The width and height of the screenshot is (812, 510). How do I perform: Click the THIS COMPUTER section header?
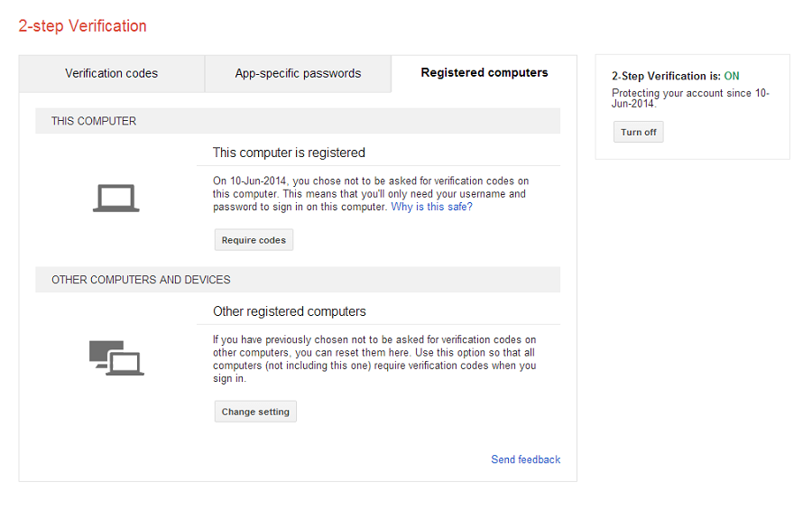coord(298,121)
